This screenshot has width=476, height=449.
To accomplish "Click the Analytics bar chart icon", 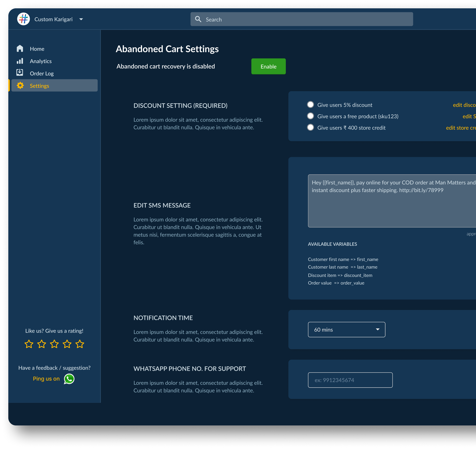I will point(20,61).
